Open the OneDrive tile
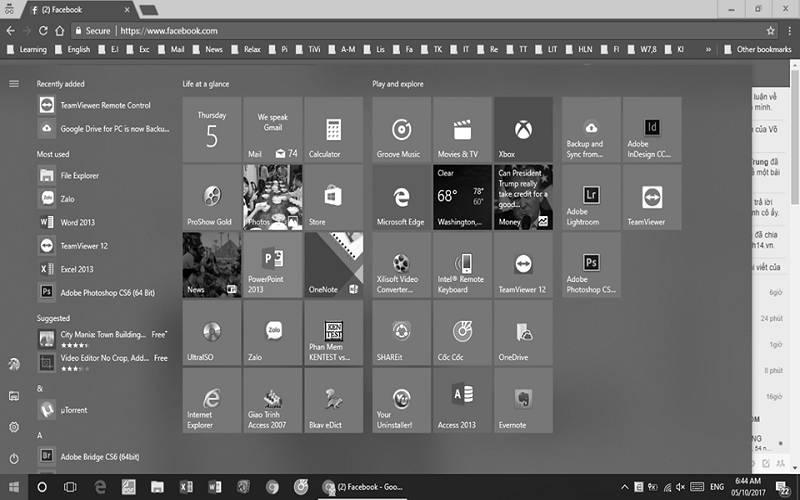The width and height of the screenshot is (800, 500). point(522,333)
